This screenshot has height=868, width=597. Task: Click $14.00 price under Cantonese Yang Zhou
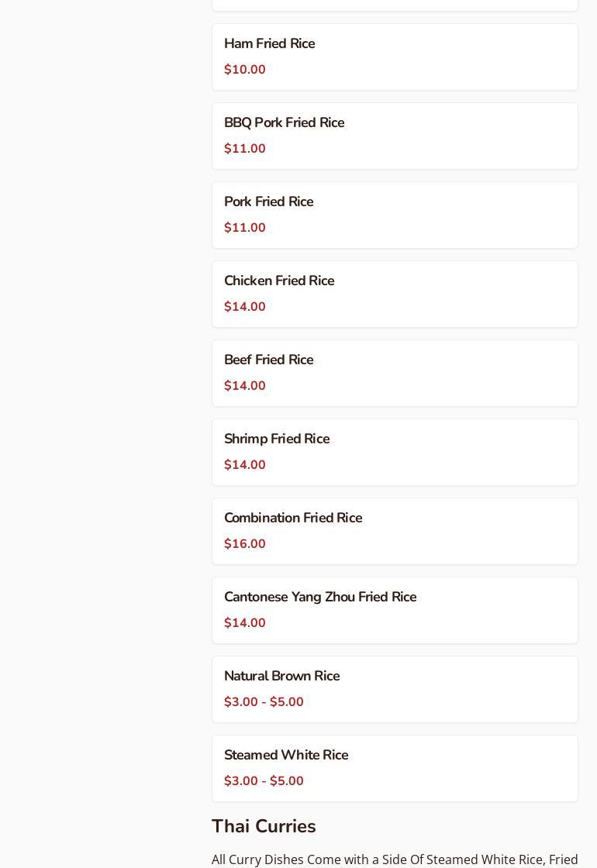(245, 623)
